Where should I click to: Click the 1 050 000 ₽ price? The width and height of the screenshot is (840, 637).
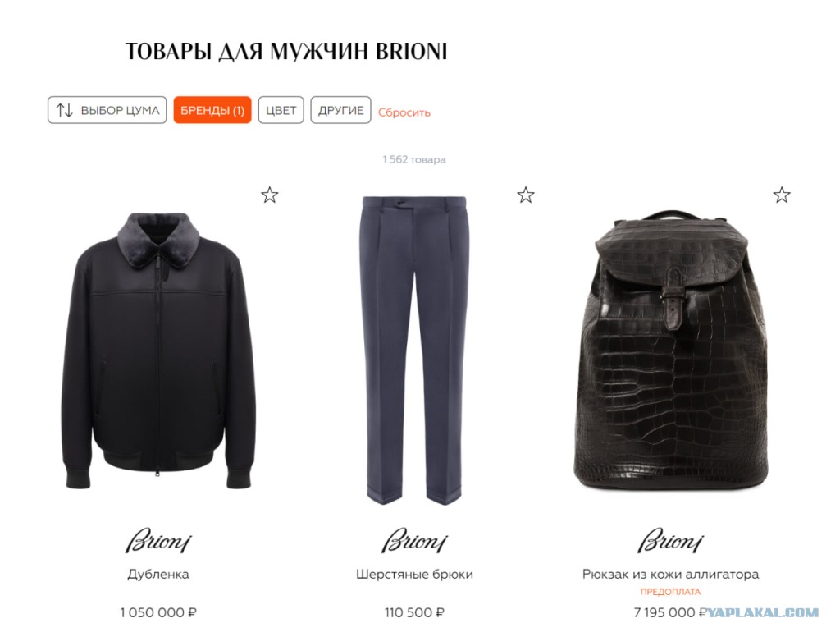158,612
